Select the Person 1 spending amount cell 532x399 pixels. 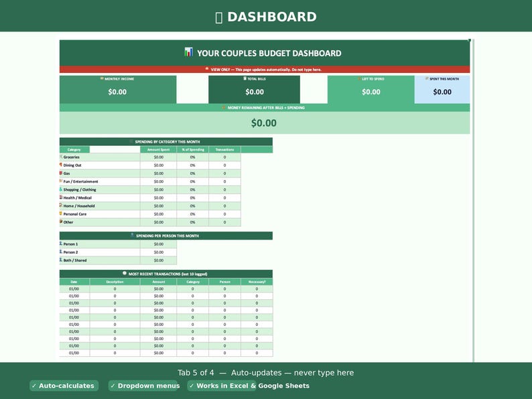click(x=158, y=244)
